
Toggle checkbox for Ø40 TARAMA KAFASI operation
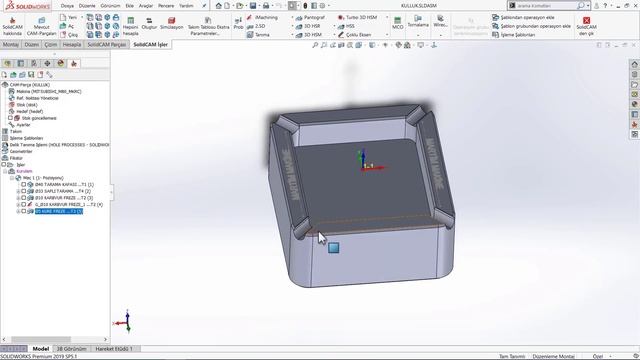click(24, 184)
